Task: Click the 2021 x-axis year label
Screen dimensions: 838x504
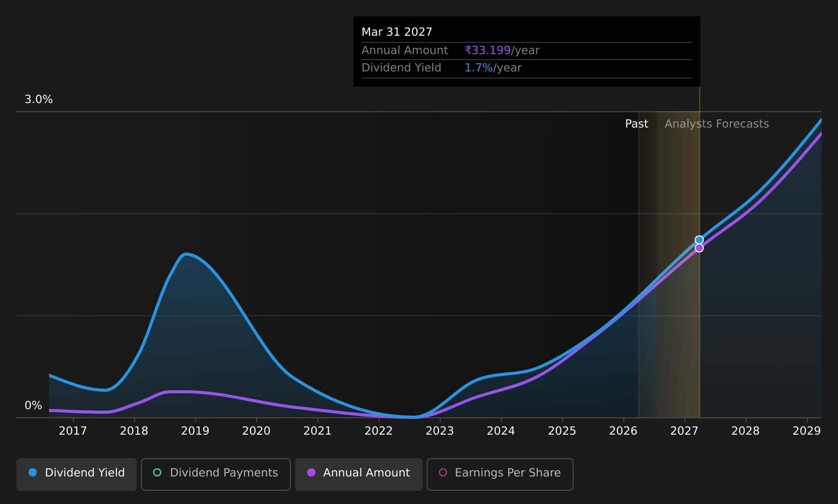Action: (x=317, y=431)
